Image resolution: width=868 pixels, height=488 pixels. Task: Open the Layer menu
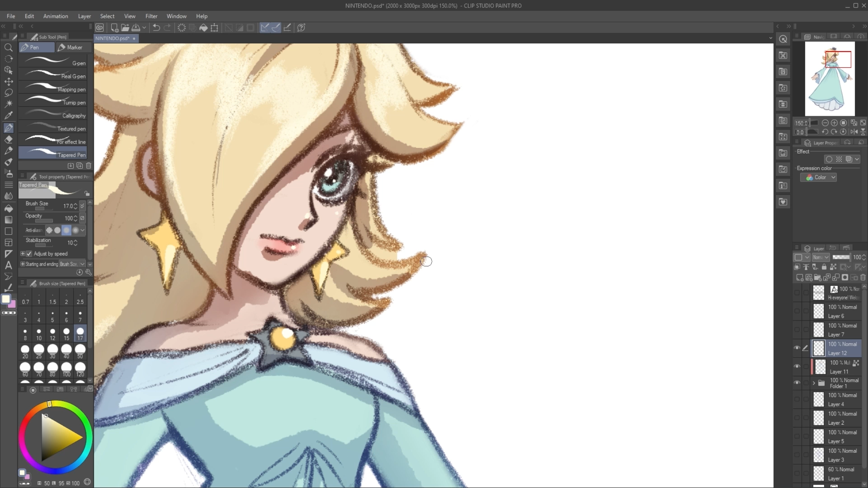click(x=85, y=16)
